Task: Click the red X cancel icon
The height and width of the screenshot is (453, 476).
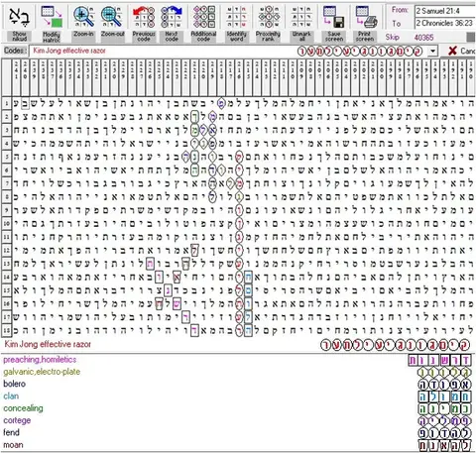Action: pos(452,51)
